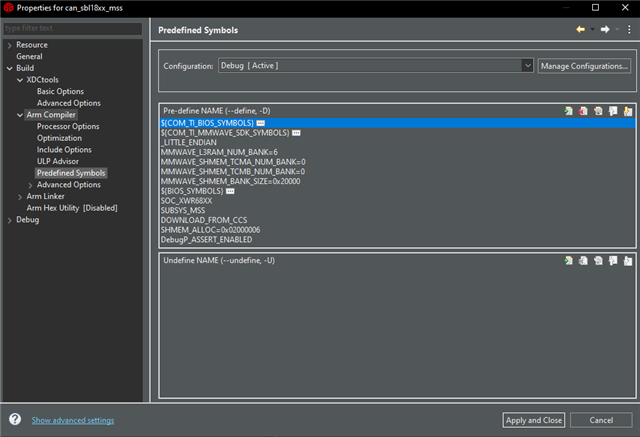The width and height of the screenshot is (640, 437).
Task: Select SUBSYS_MSS symbol
Action: (x=183, y=211)
